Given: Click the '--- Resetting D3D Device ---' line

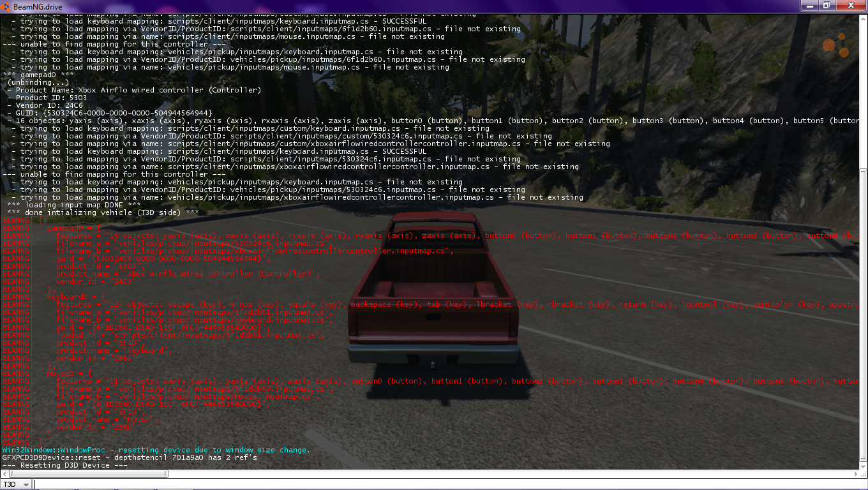Looking at the screenshot, I should tap(65, 465).
